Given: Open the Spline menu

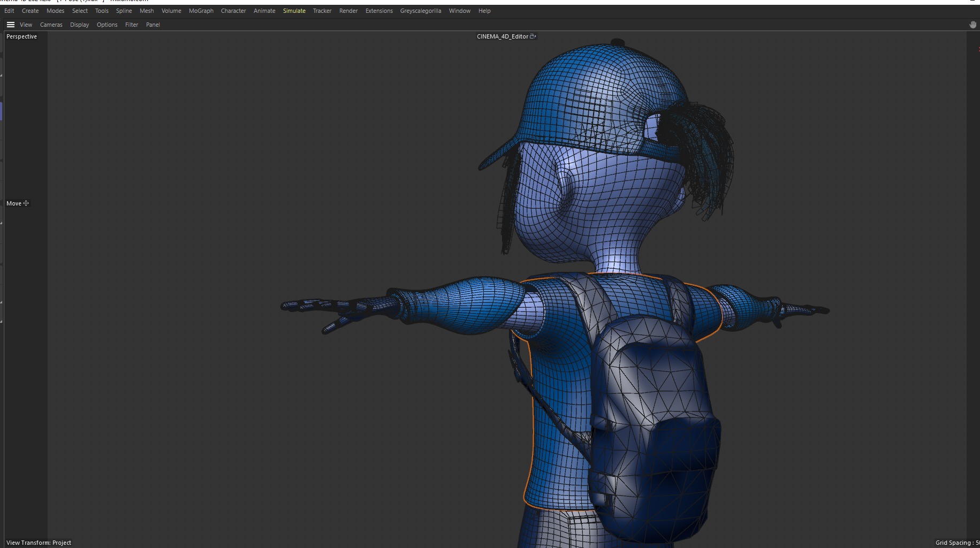Looking at the screenshot, I should 124,11.
